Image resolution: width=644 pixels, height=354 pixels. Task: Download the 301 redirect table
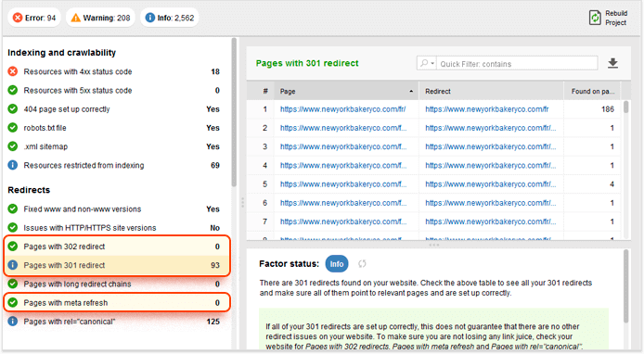point(612,63)
